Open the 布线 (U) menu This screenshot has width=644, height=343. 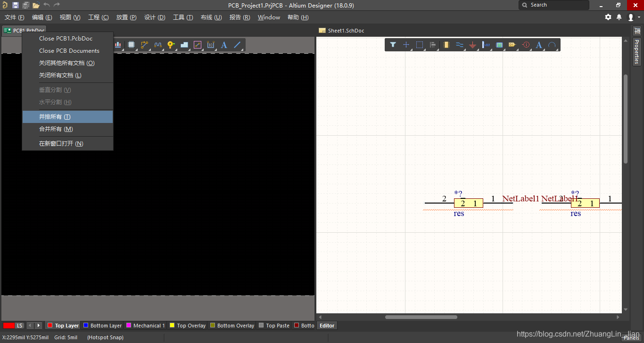211,17
